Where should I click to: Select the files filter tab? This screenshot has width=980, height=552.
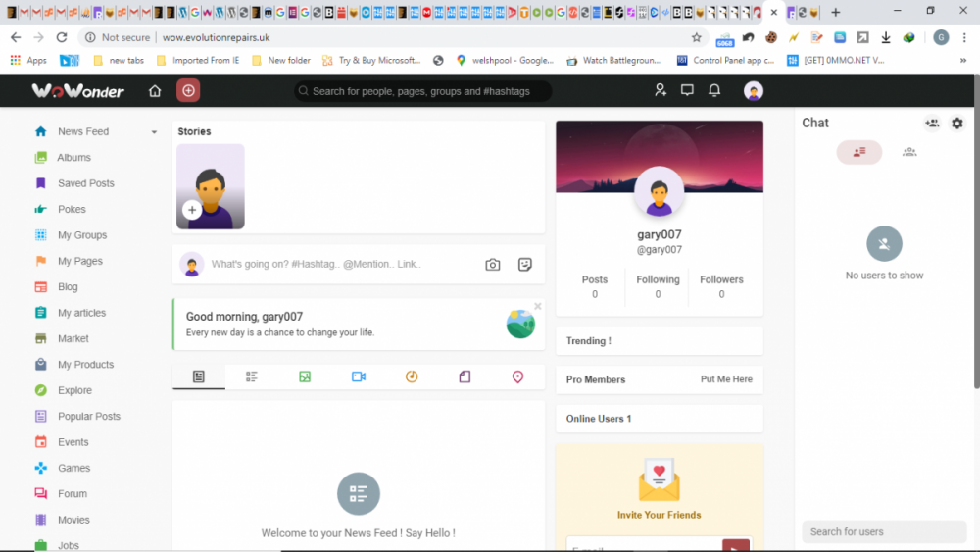(x=465, y=376)
